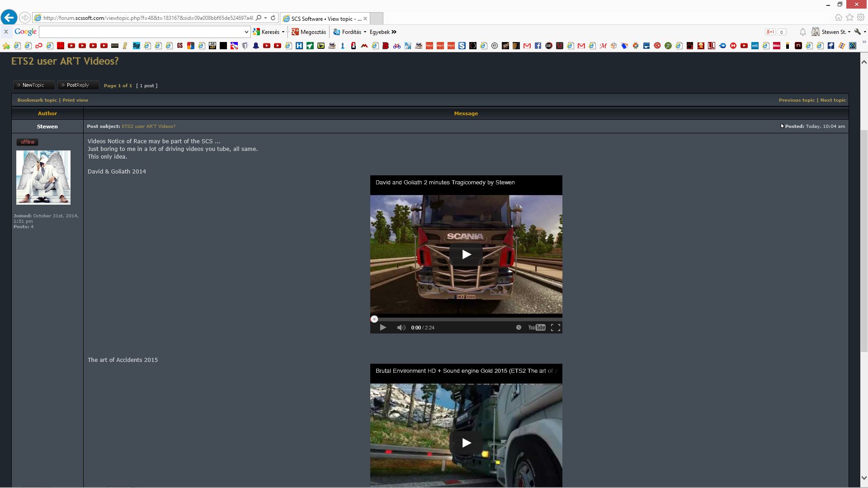
Task: Open the AR GÉP bookmark icon
Action: pos(212,46)
